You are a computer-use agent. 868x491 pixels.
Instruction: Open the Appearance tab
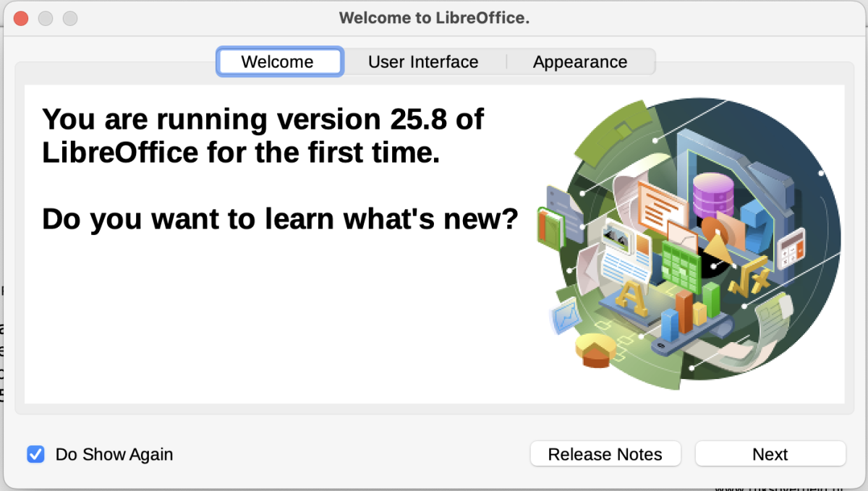(x=580, y=61)
